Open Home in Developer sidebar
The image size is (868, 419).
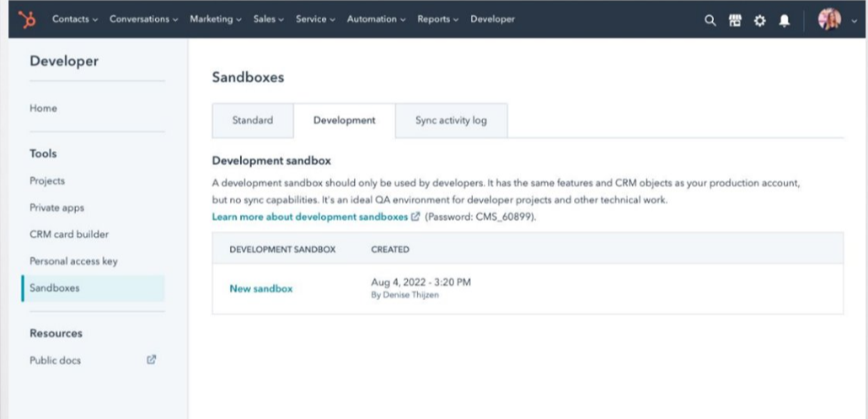pyautogui.click(x=43, y=109)
